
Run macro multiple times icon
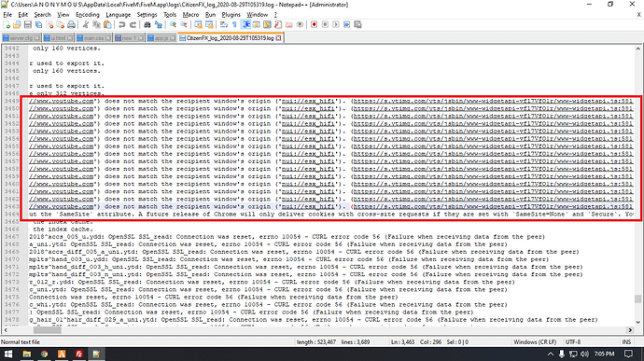[x=346, y=24]
